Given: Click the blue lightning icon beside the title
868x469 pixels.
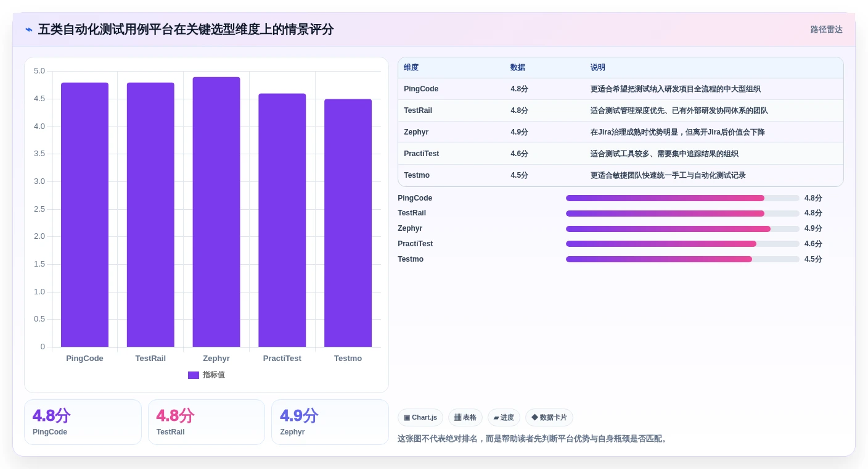Looking at the screenshot, I should click(x=29, y=30).
